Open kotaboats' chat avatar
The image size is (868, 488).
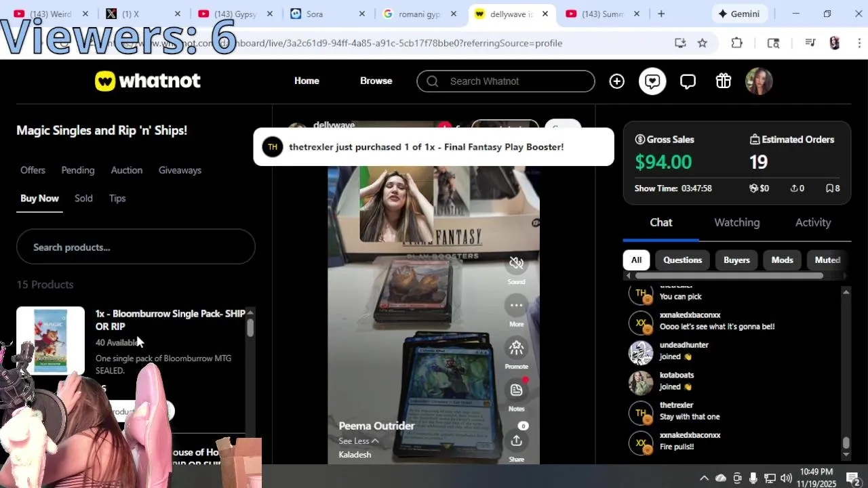[641, 383]
